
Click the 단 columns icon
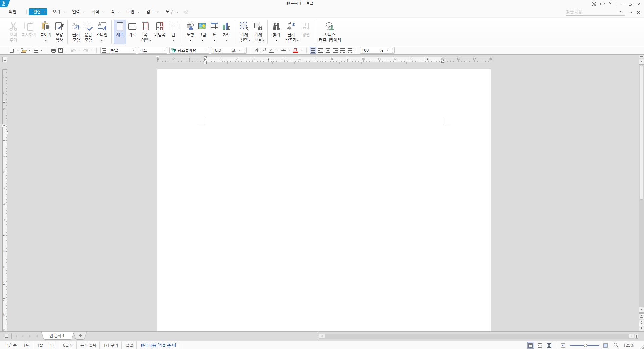tap(174, 26)
